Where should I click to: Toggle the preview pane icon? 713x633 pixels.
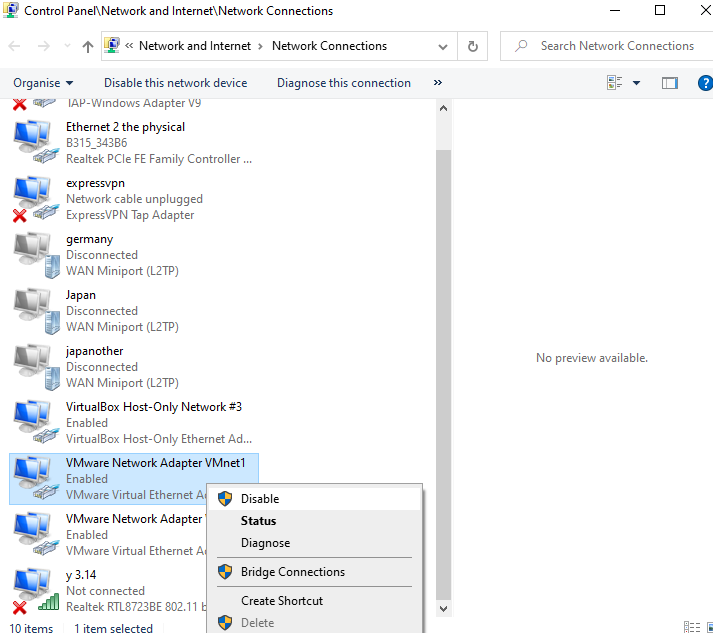click(x=669, y=83)
